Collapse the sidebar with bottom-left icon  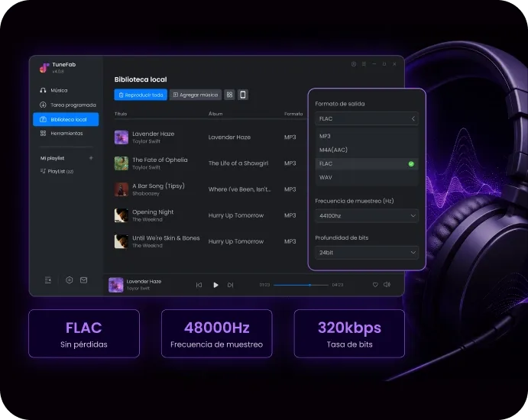(x=48, y=280)
